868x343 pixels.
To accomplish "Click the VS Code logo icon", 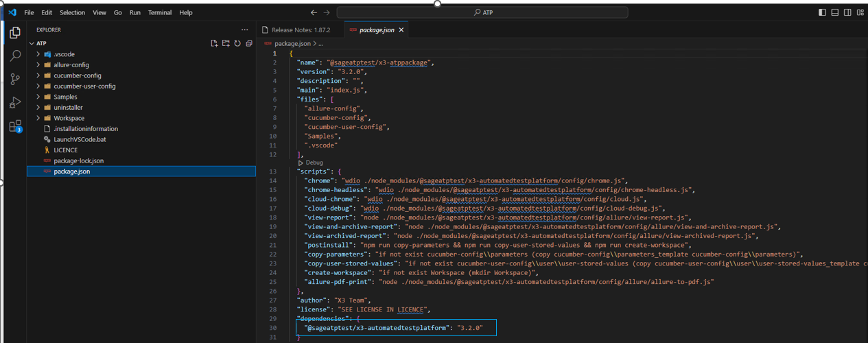I will tap(12, 12).
